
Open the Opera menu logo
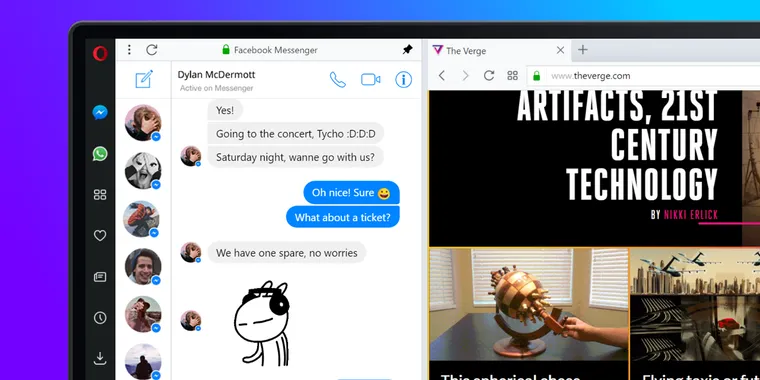[100, 53]
